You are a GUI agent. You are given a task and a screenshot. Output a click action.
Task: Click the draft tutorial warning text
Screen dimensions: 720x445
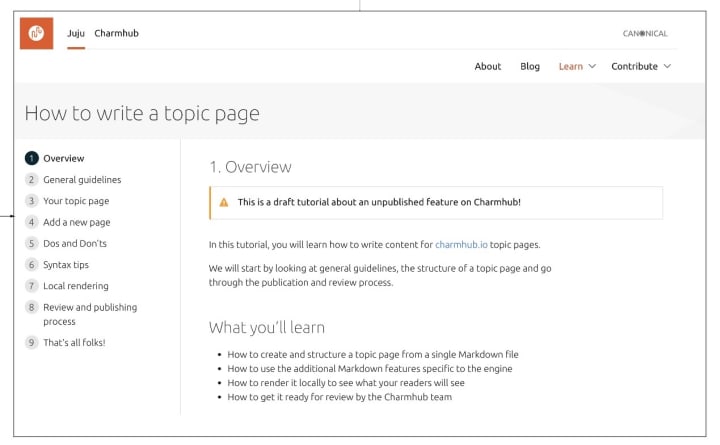tap(379, 202)
